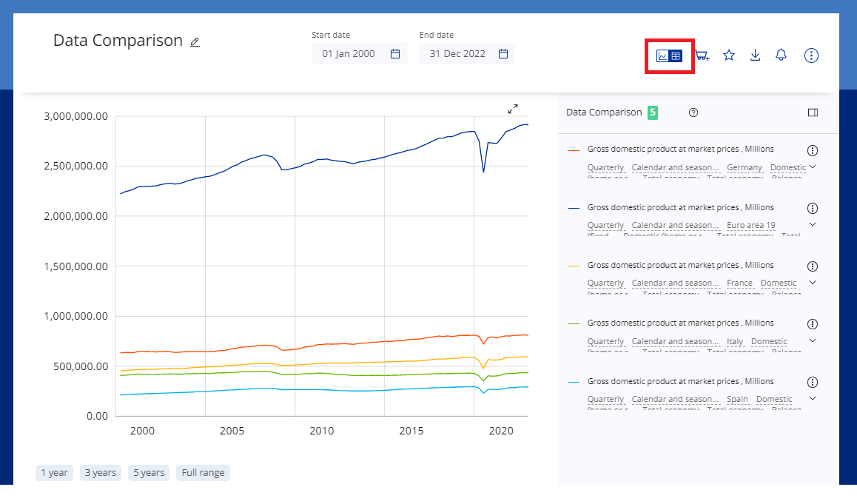Click the End date field
The image size is (857, 504).
click(457, 54)
